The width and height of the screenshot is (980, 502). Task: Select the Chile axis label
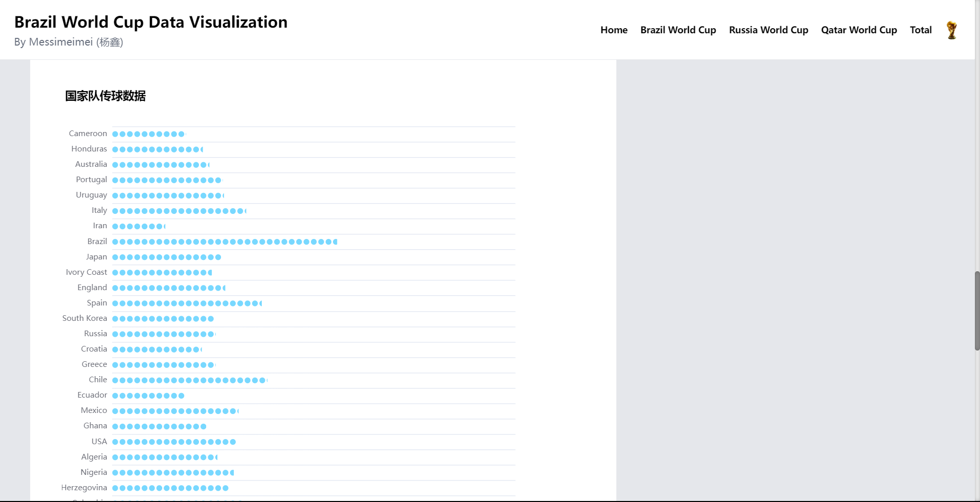pyautogui.click(x=98, y=380)
